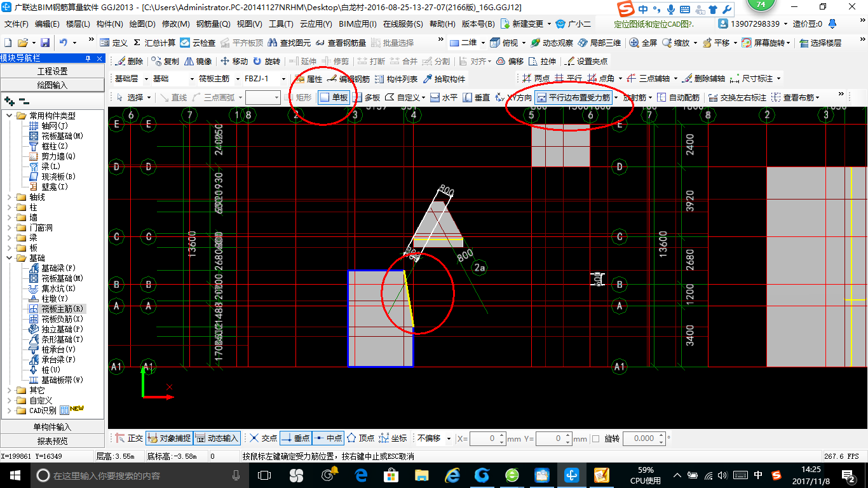The height and width of the screenshot is (488, 868).
Task: Click 两点 two-point auxiliary axis tool
Action: [x=536, y=79]
